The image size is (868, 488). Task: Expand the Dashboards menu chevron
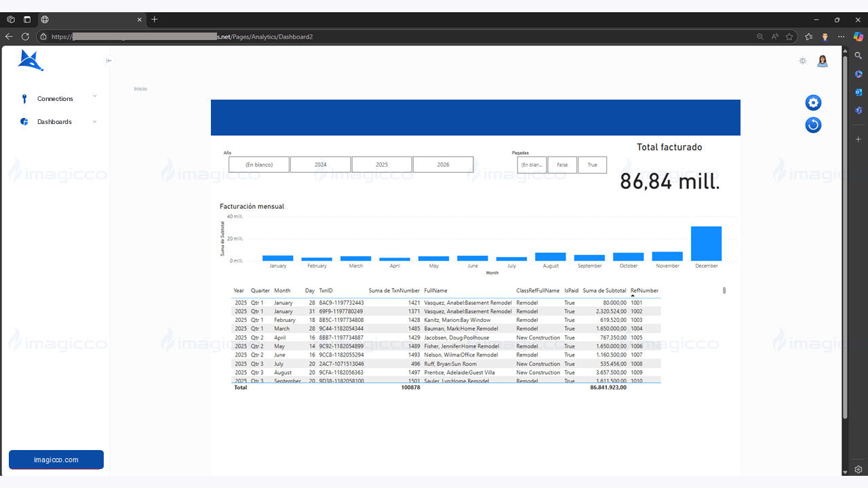[x=94, y=122]
